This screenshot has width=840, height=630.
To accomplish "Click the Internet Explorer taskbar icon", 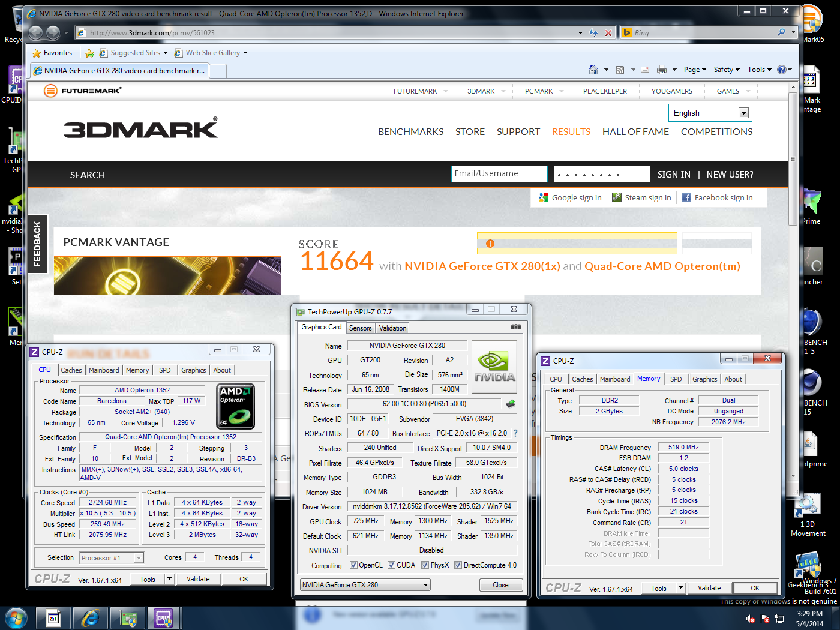I will 90,618.
